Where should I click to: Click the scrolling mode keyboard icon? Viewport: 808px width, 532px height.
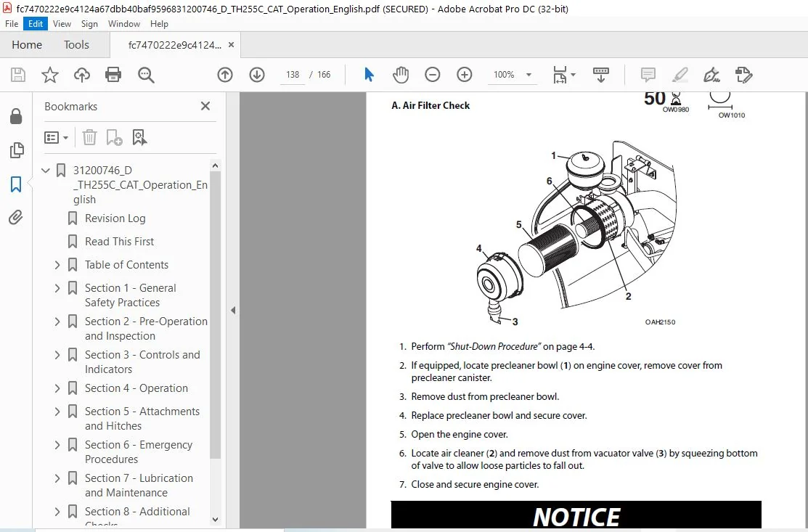point(601,75)
